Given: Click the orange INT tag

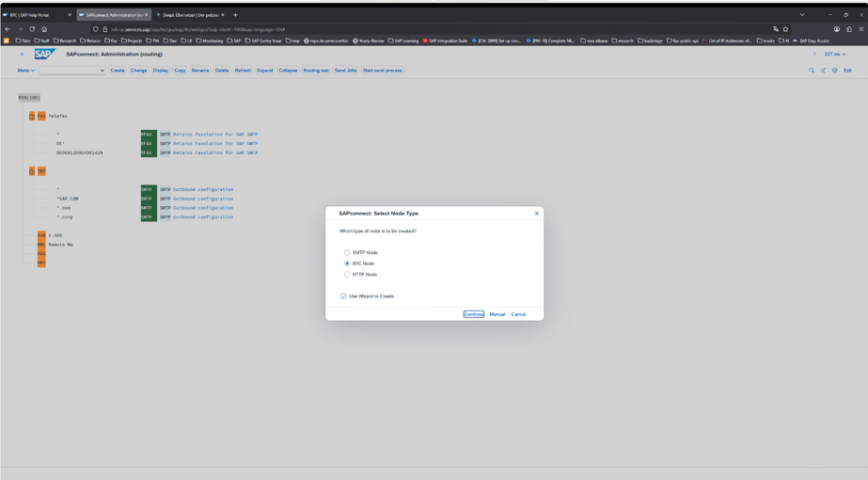Looking at the screenshot, I should [x=41, y=171].
